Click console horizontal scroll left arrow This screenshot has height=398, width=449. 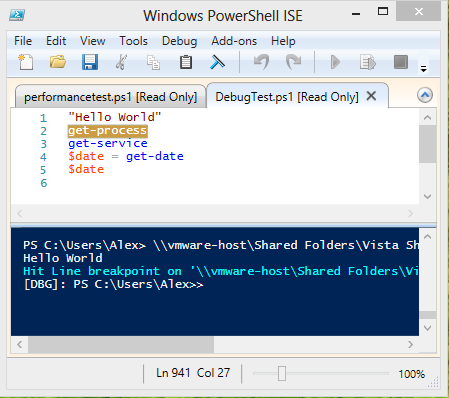pyautogui.click(x=19, y=344)
